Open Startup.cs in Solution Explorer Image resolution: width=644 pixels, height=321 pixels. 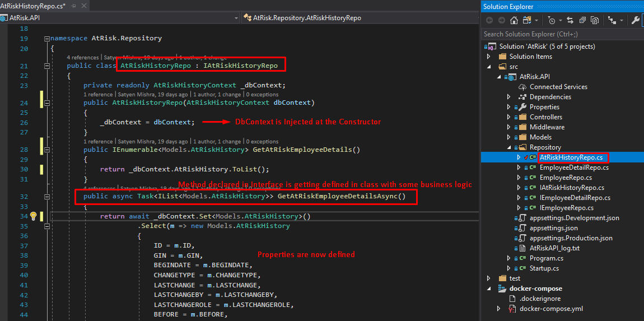click(544, 268)
